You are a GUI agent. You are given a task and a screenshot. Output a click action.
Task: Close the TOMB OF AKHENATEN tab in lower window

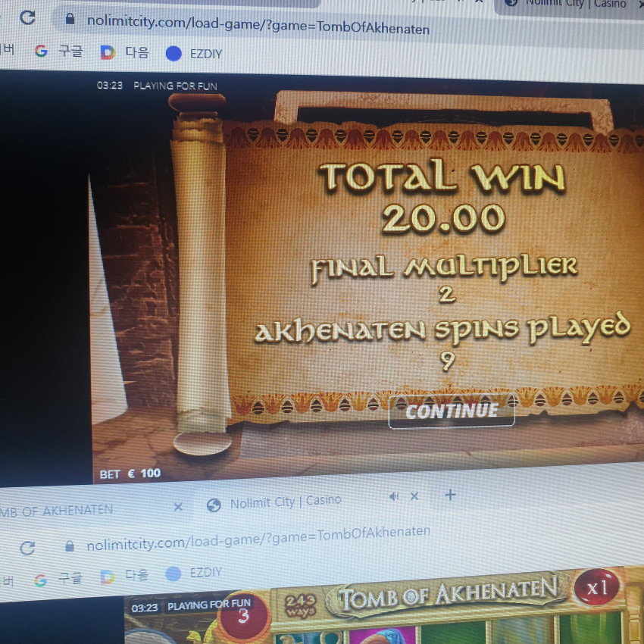coord(178,507)
